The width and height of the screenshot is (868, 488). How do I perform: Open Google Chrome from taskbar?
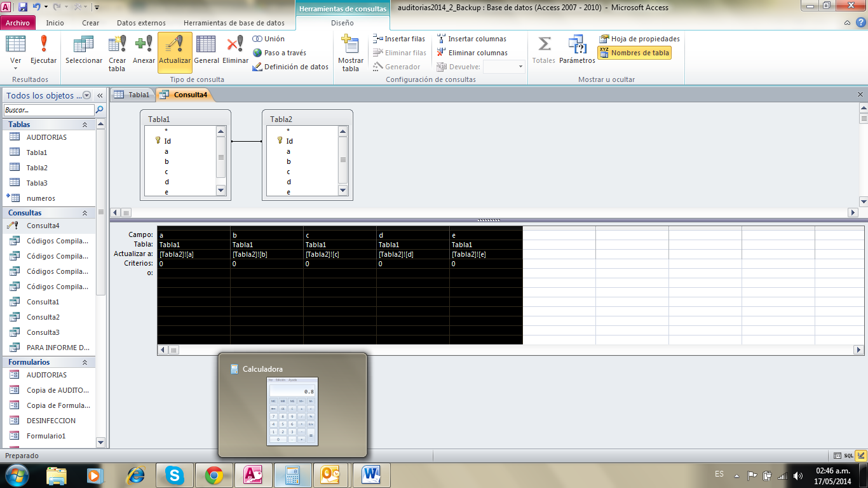point(214,475)
